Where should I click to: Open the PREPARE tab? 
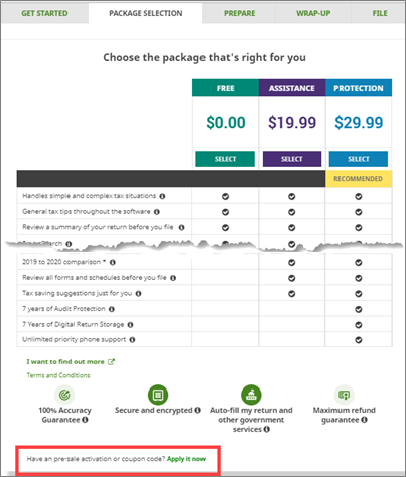239,13
